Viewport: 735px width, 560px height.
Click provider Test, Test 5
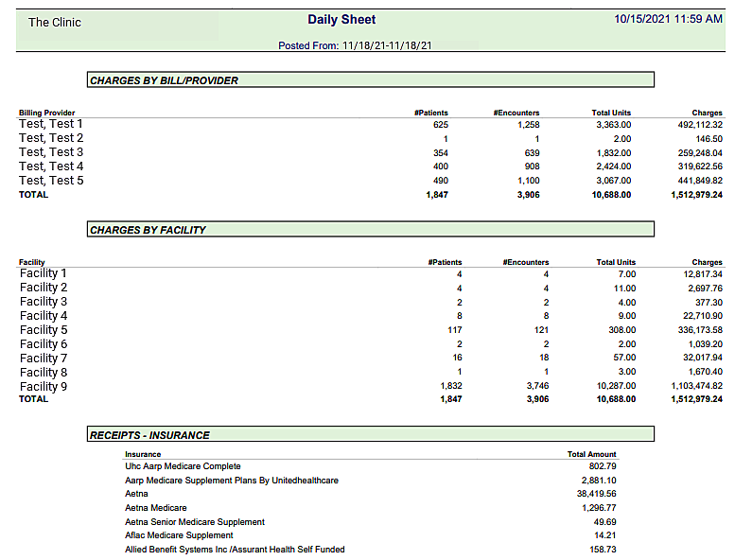pos(51,181)
